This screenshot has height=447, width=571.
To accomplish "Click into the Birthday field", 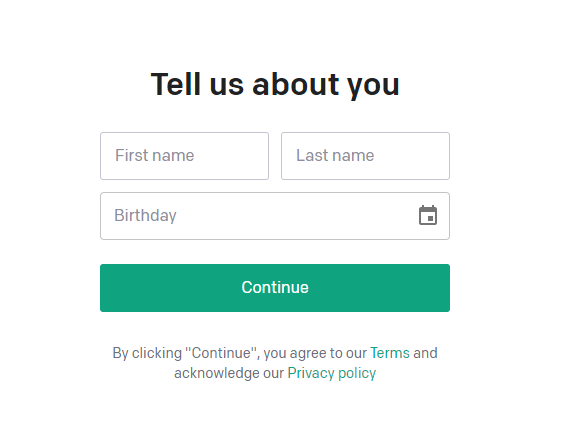I will 275,216.
